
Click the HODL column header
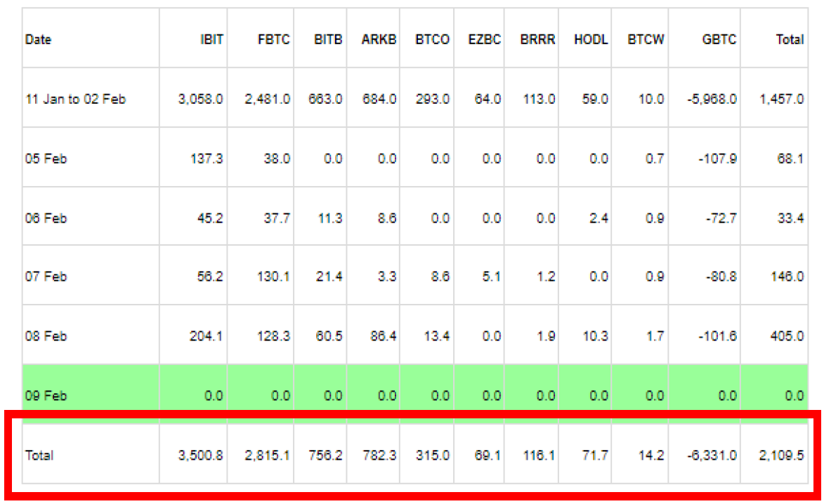tap(591, 39)
